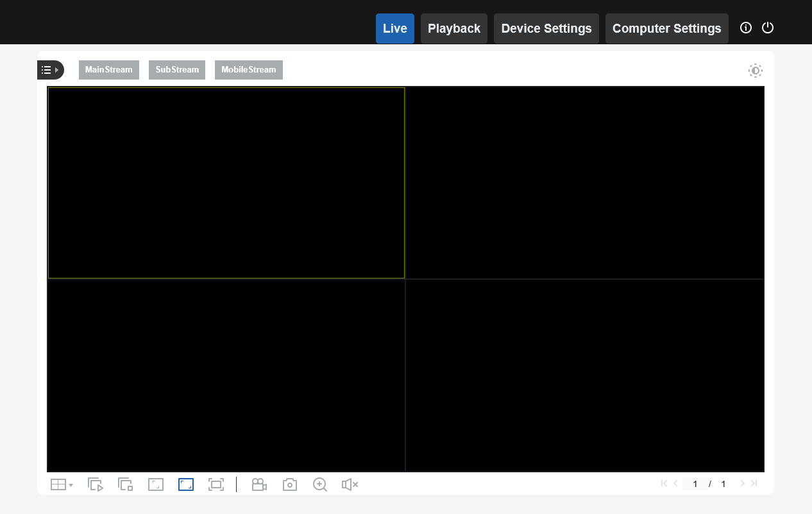
Task: Open Computer Settings tab
Action: 667,28
